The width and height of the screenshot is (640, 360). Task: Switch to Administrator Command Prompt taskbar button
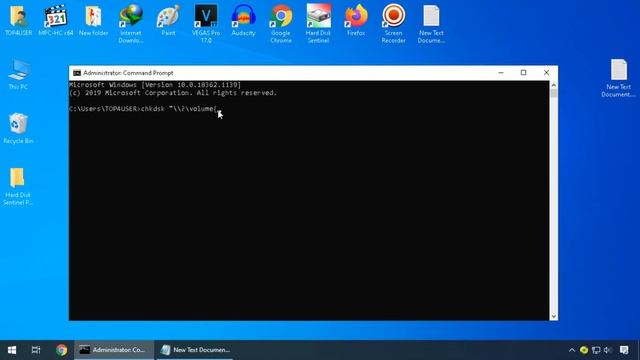point(114,350)
